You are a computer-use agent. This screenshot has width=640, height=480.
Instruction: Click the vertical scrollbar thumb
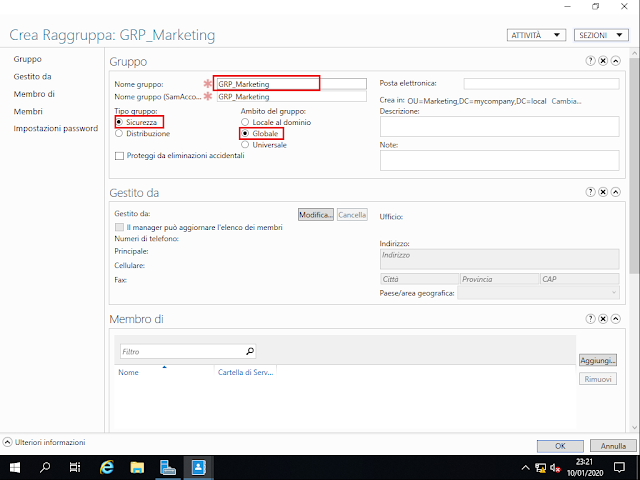click(634, 165)
